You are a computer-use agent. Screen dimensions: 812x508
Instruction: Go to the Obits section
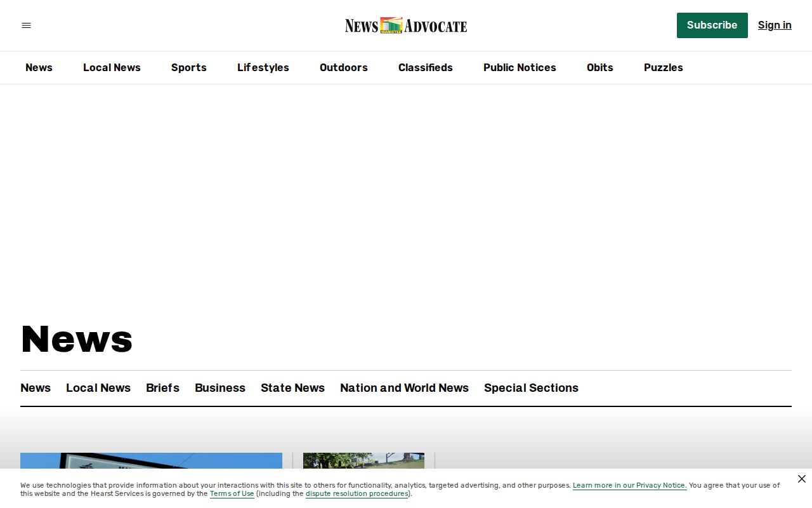(600, 67)
